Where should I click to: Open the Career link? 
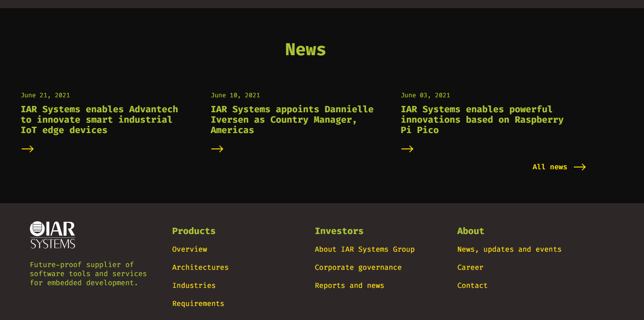[470, 267]
